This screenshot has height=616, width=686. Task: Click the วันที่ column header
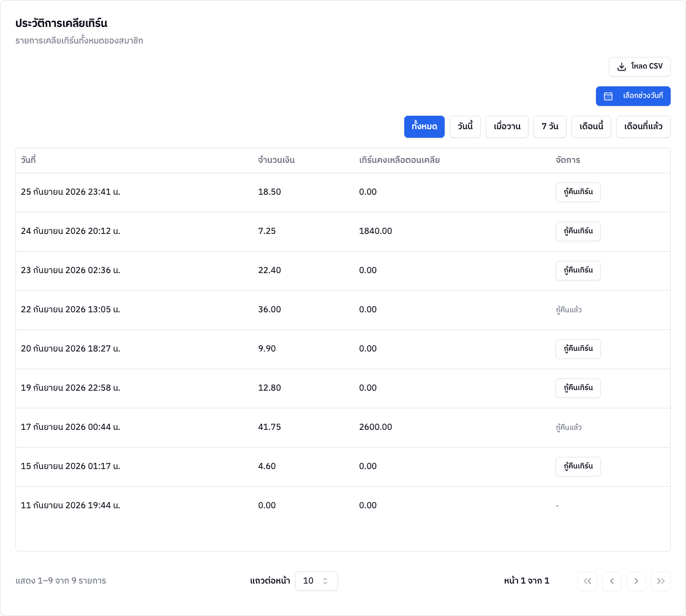[x=28, y=160]
